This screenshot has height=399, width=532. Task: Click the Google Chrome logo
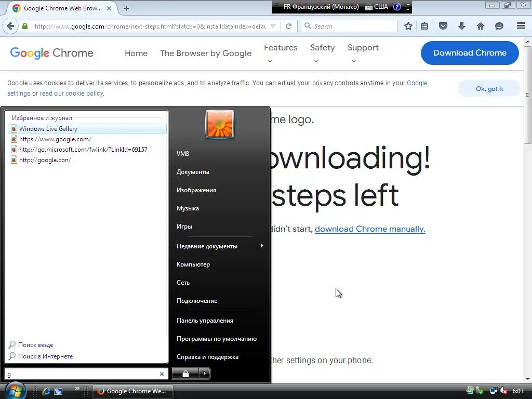click(x=51, y=53)
